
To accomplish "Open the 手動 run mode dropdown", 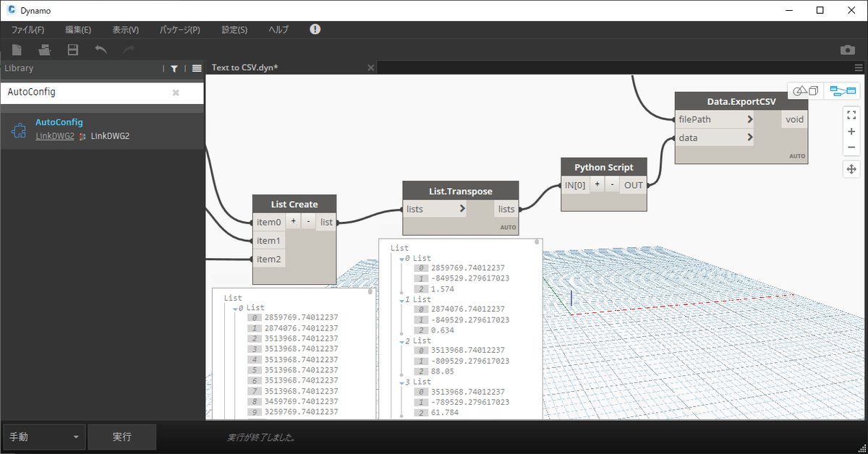I will point(43,437).
